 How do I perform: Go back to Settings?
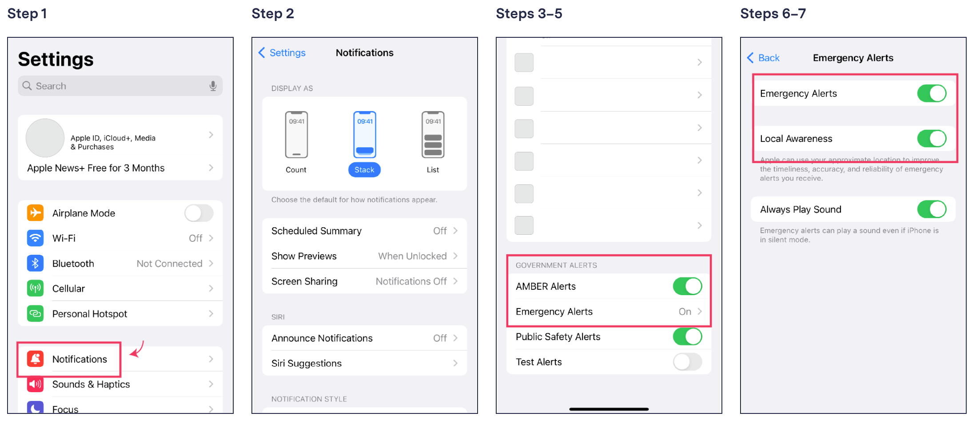(x=282, y=53)
